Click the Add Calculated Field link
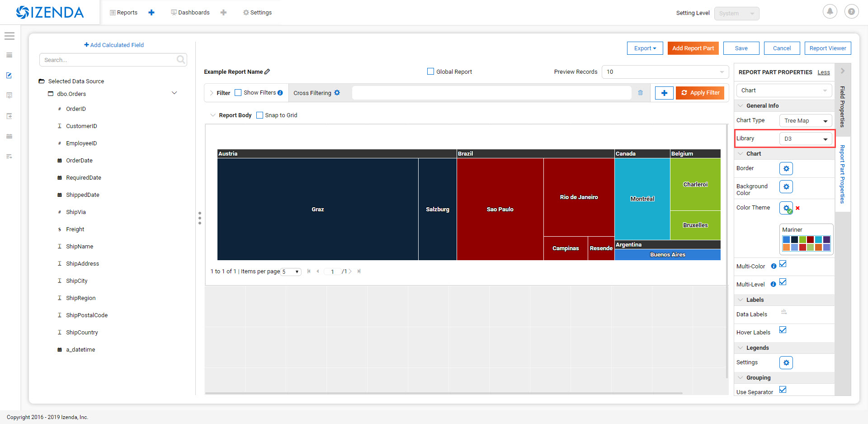This screenshot has height=424, width=868. click(114, 45)
